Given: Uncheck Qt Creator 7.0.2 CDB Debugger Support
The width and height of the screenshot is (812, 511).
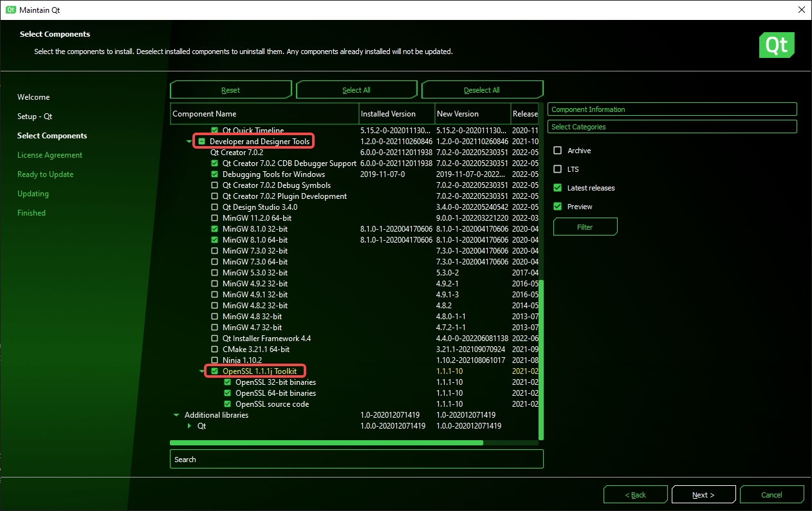Looking at the screenshot, I should click(x=215, y=163).
